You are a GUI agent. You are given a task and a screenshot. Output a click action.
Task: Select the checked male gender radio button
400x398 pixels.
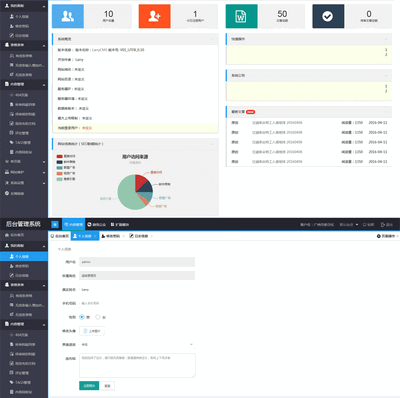tap(82, 317)
